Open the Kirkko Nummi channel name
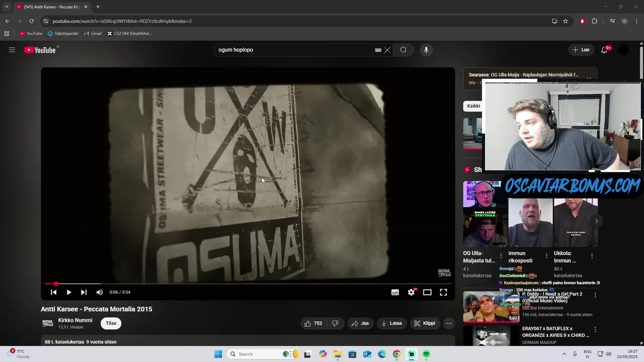644x362 pixels. tap(75, 320)
